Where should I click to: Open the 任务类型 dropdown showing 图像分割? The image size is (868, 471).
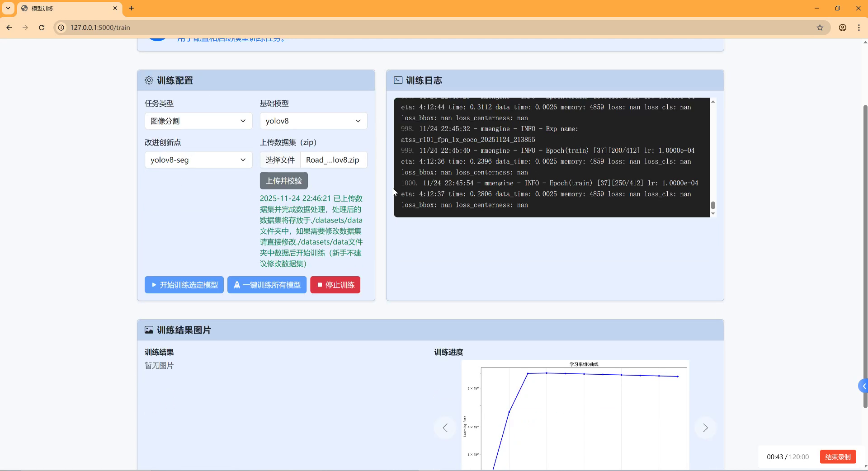click(198, 121)
